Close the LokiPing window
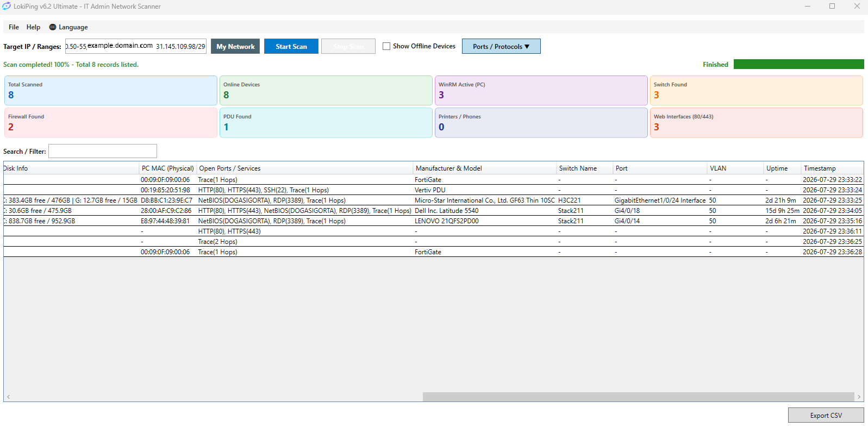 click(857, 7)
